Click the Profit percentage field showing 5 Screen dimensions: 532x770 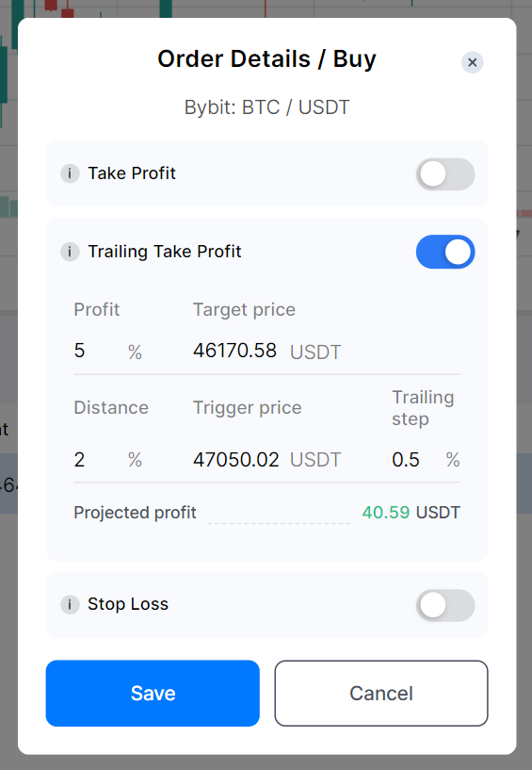tap(97, 351)
